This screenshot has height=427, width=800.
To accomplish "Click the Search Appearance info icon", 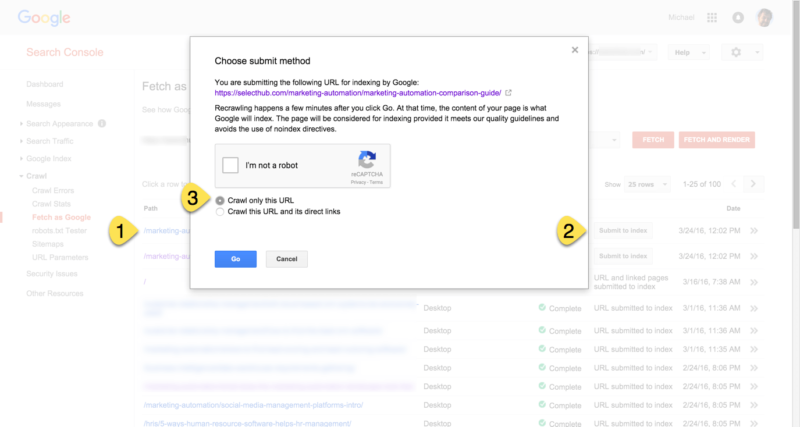I will [x=102, y=123].
